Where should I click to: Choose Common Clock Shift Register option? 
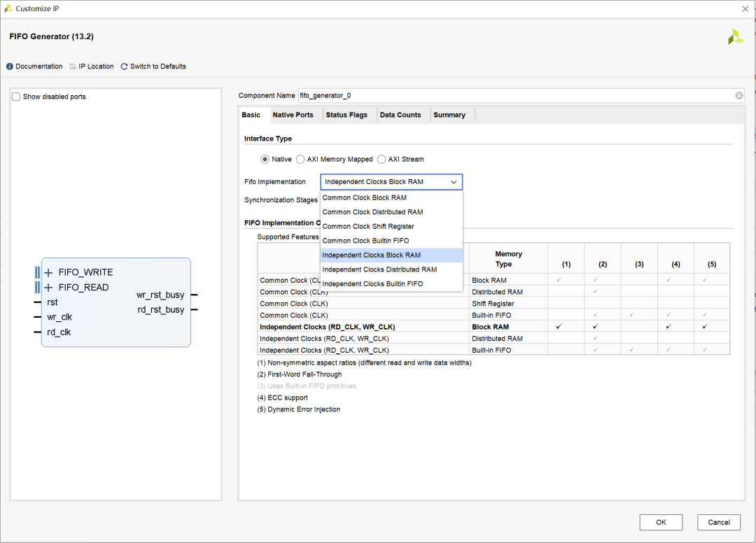click(x=391, y=227)
